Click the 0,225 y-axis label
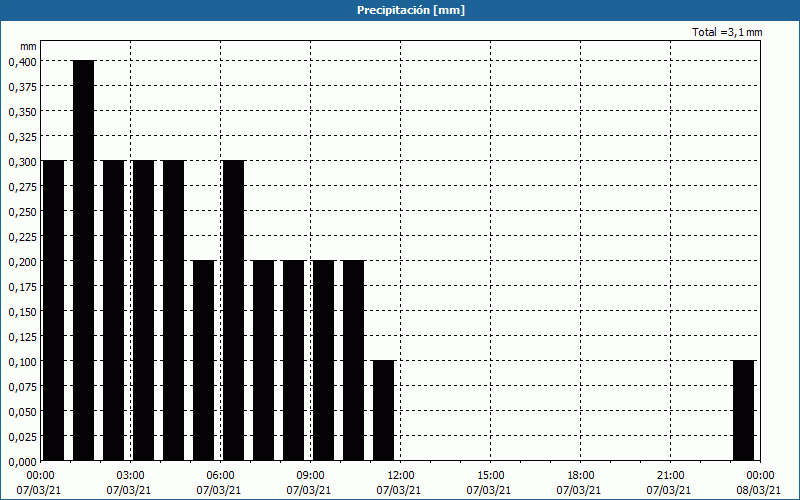Viewport: 800px width, 500px height. pyautogui.click(x=22, y=237)
